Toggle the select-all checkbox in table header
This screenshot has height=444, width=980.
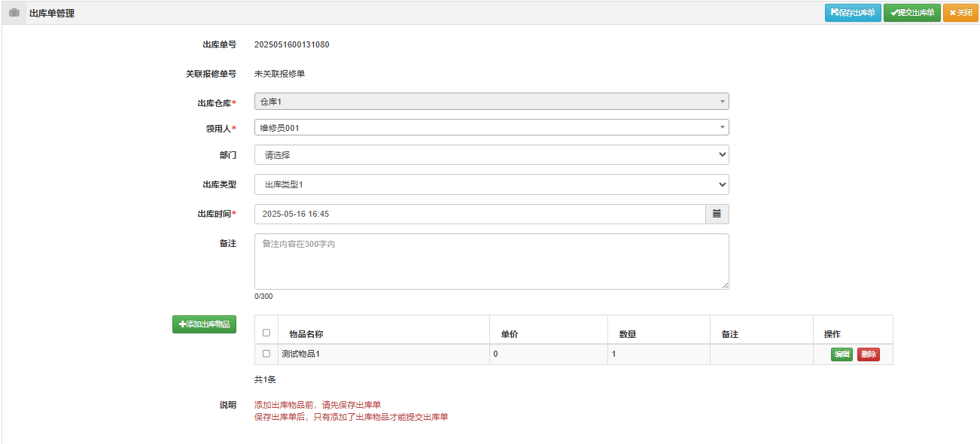(x=266, y=333)
